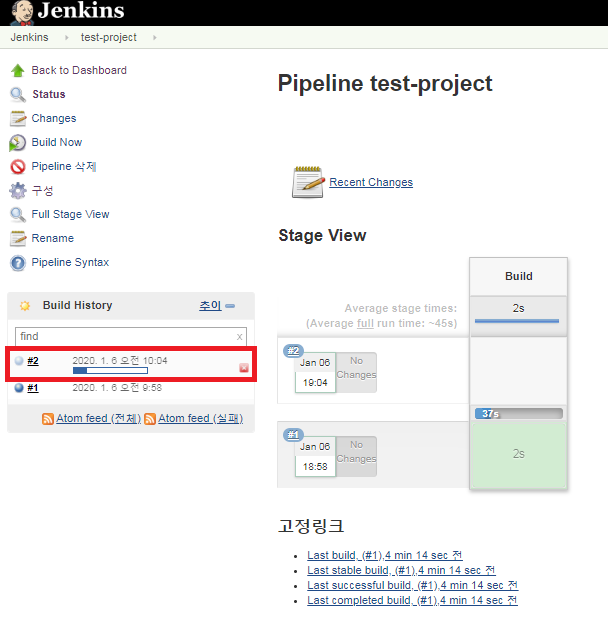Open Pipeline Syntax in sidebar

[70, 262]
